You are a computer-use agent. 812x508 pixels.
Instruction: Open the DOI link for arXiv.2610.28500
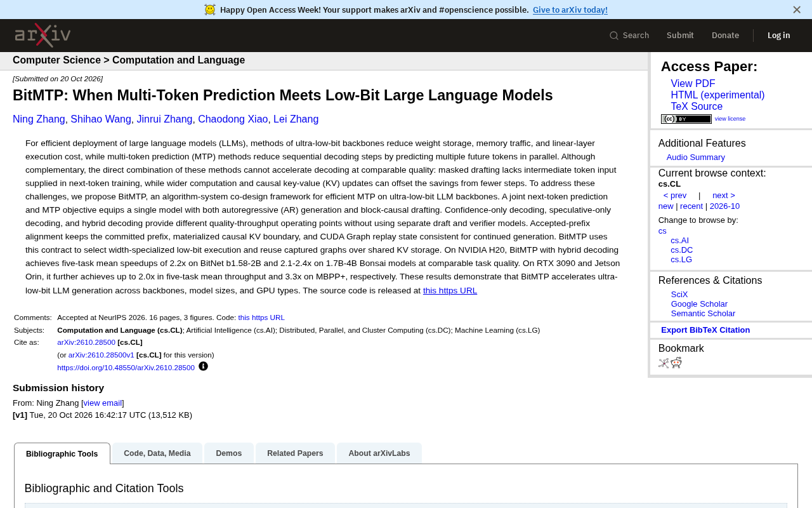(126, 368)
